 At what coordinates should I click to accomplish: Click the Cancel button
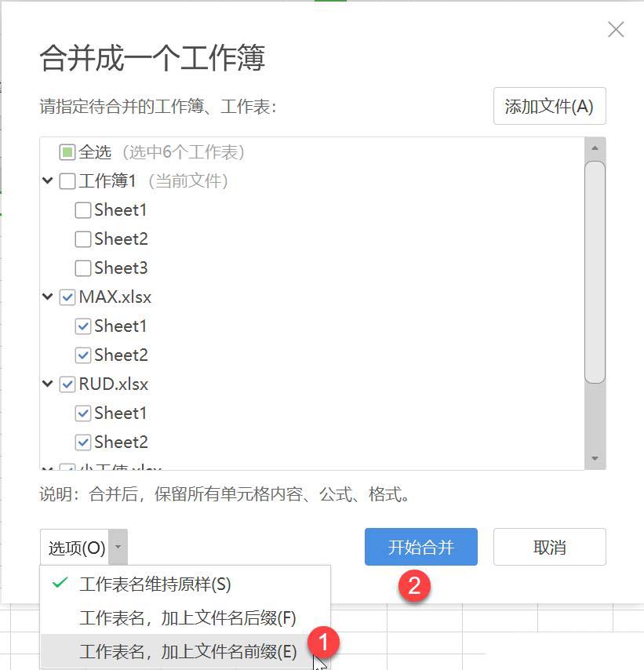pyautogui.click(x=550, y=547)
